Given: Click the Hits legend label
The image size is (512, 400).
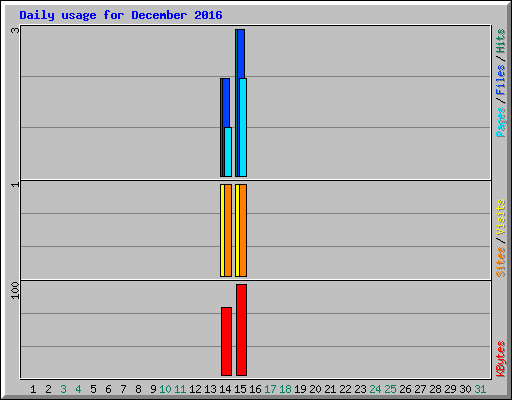Looking at the screenshot, I should point(500,41).
